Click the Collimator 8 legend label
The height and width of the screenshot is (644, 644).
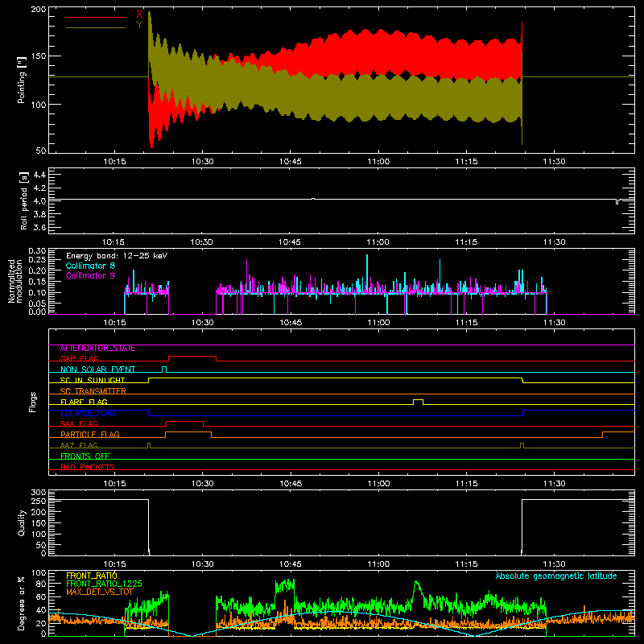(90, 266)
